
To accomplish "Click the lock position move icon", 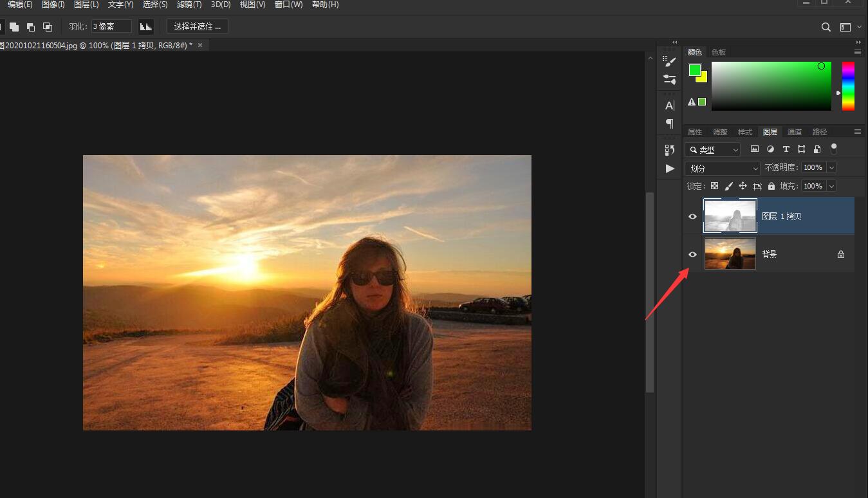I will click(743, 186).
